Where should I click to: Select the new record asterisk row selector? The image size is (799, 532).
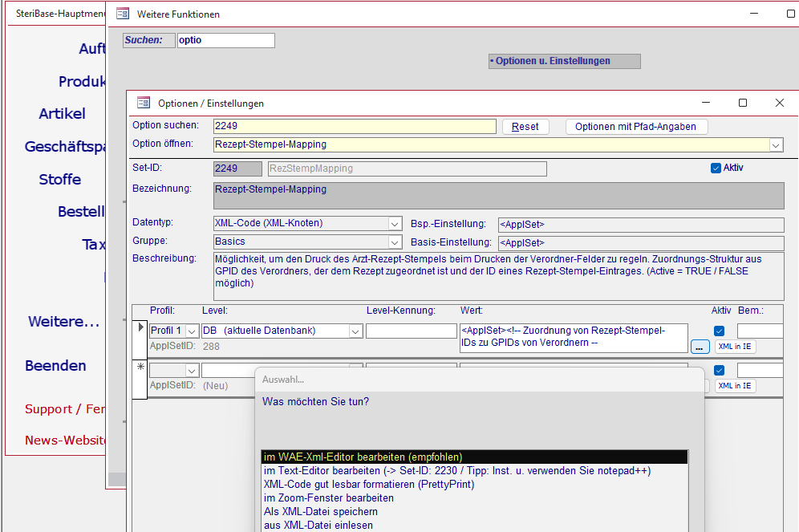point(140,367)
